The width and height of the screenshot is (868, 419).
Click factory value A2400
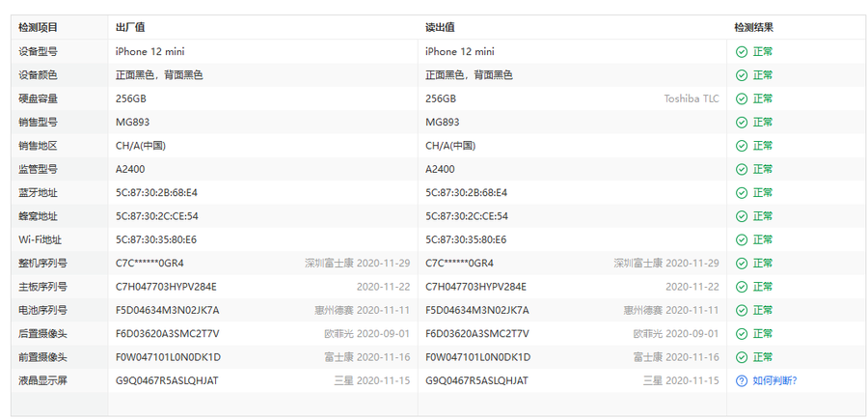(130, 169)
